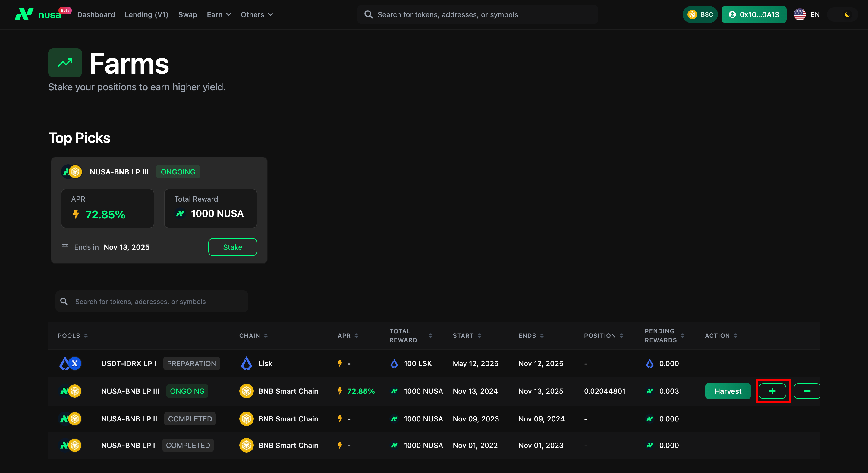Click the wallet address 0x10...0A13 button
This screenshot has width=868, height=473.
tap(753, 14)
